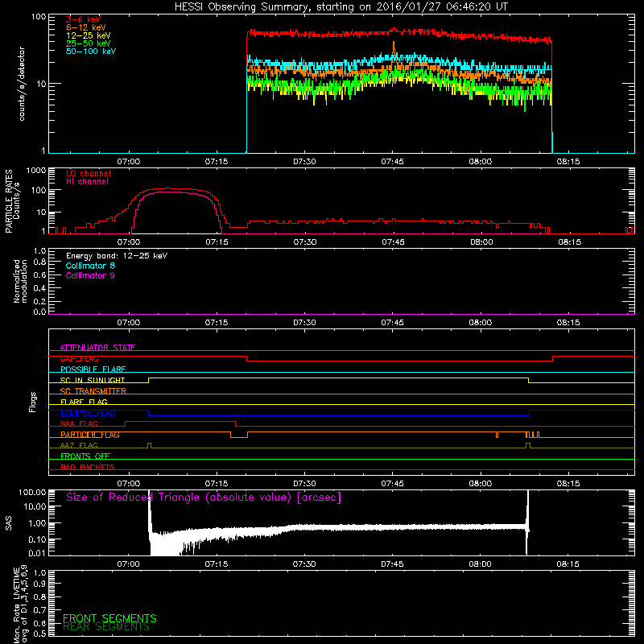This screenshot has height=644, width=644.
Task: Click the 1000 tick label on particle rates axis
Action: 36,171
